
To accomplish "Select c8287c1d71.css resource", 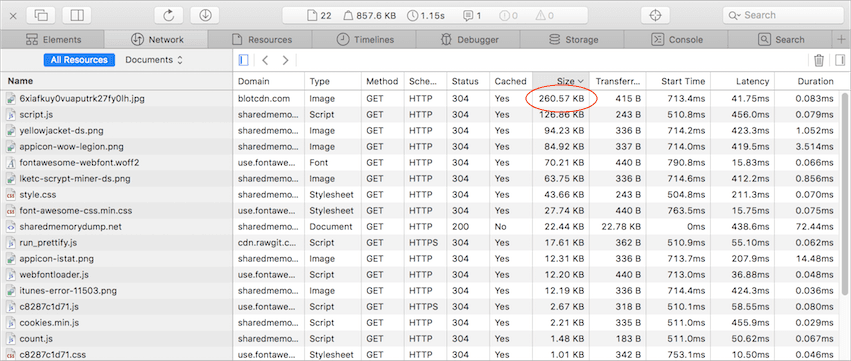I will [420, 354].
